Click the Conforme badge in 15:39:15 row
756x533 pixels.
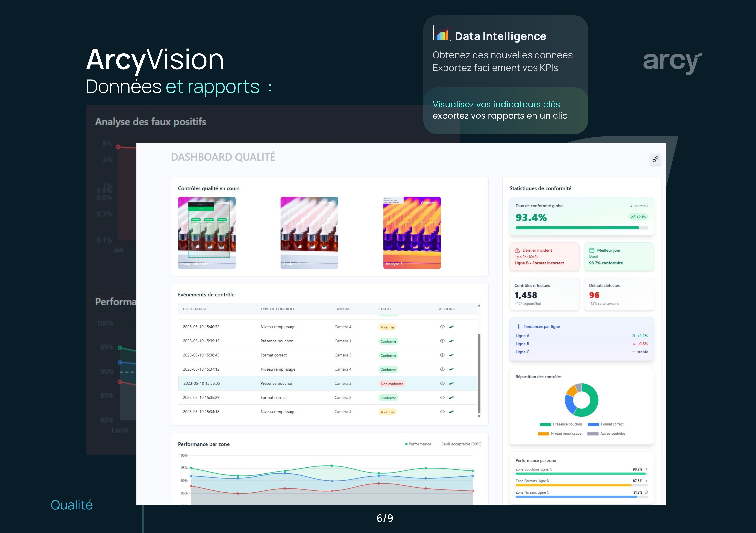[x=388, y=341]
